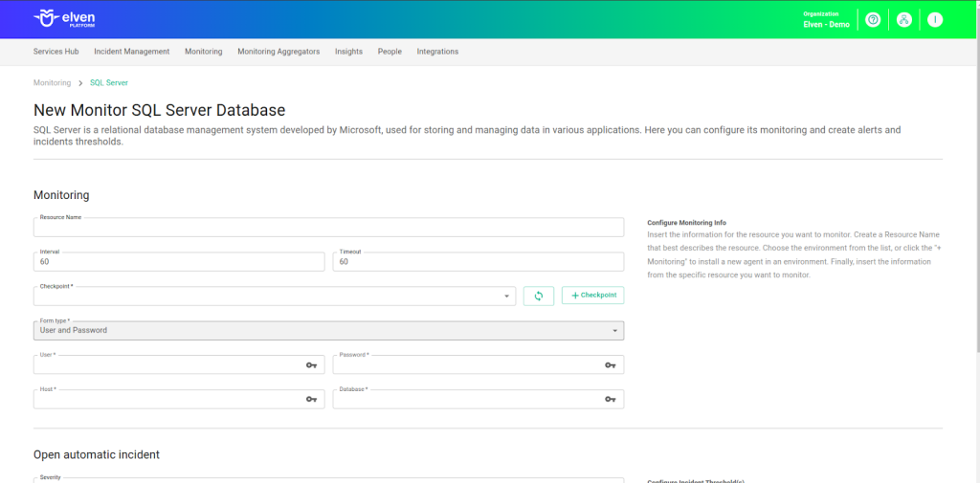This screenshot has width=980, height=483.
Task: Click the Elven Platform logo
Action: (64, 19)
